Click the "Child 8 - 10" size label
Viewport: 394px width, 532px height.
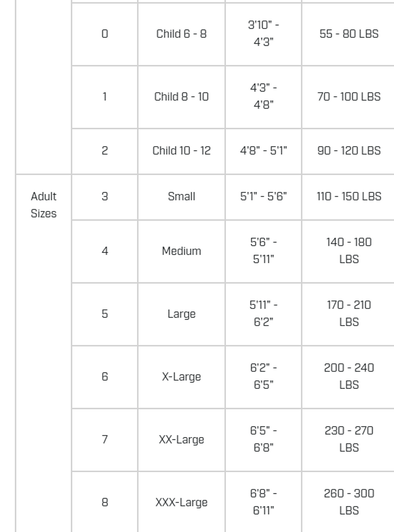point(181,97)
